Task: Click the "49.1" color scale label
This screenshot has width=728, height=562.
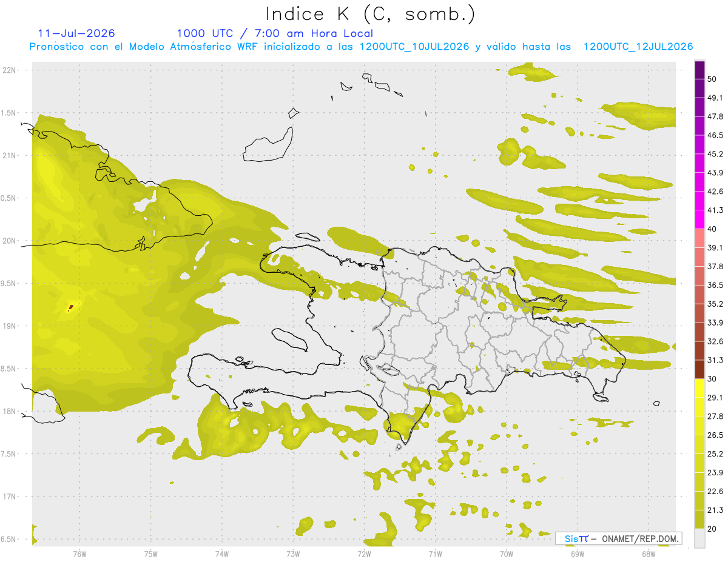Action: (715, 98)
